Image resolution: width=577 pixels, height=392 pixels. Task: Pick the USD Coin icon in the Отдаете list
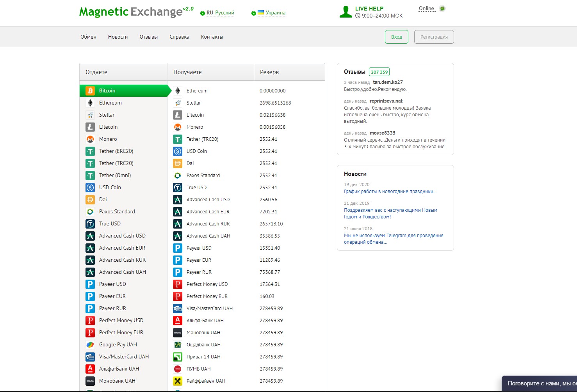click(x=90, y=187)
